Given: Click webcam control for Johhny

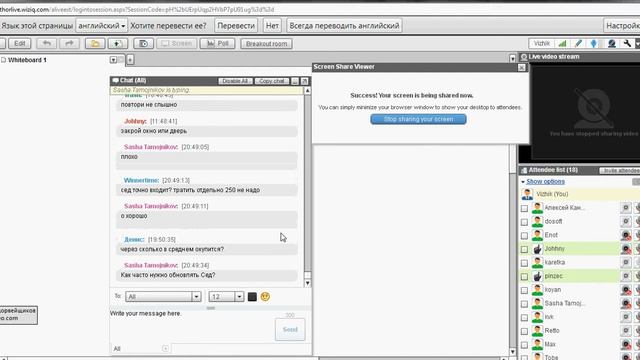Looking at the screenshot, I should click(x=625, y=249).
